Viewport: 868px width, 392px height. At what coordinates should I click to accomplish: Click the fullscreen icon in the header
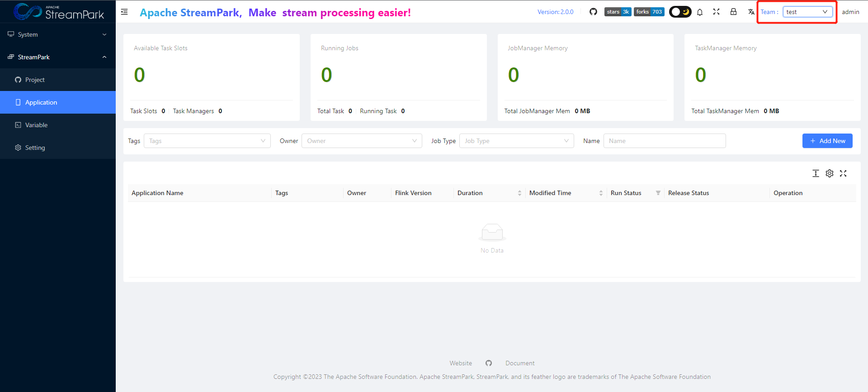point(716,12)
